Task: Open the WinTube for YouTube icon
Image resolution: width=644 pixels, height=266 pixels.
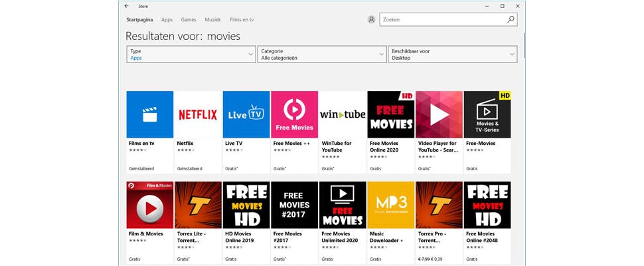Action: pos(343,114)
